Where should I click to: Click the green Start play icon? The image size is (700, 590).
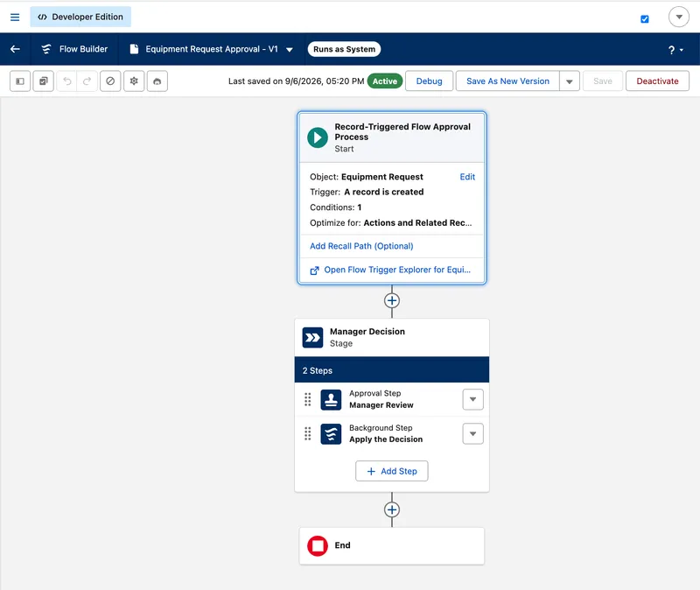(318, 137)
